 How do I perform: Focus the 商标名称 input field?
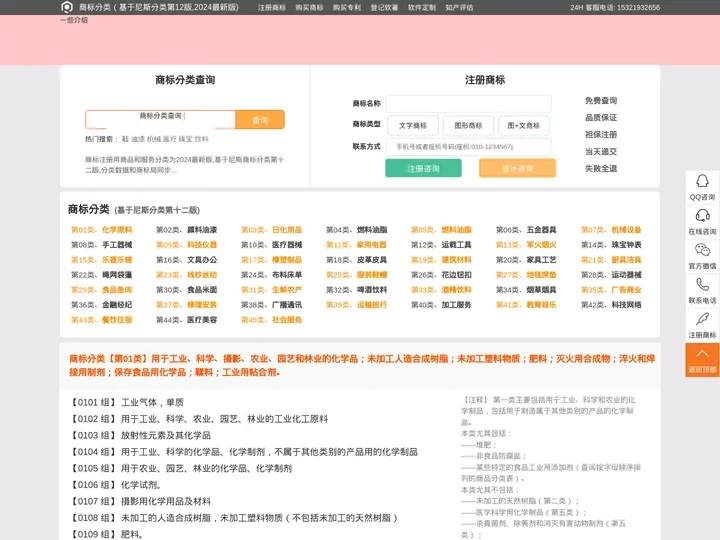click(x=468, y=104)
